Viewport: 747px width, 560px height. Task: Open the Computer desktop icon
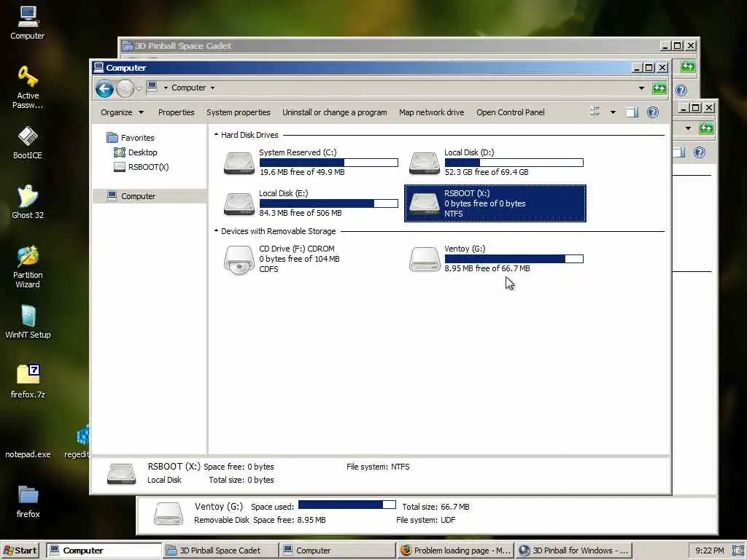pos(28,23)
